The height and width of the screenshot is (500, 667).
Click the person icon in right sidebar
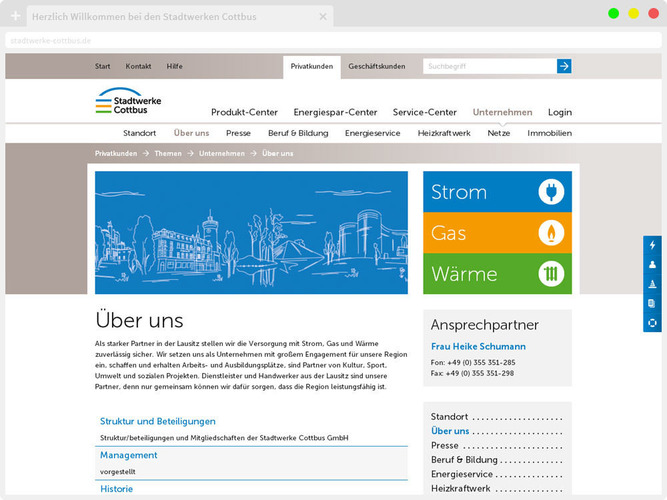[653, 264]
